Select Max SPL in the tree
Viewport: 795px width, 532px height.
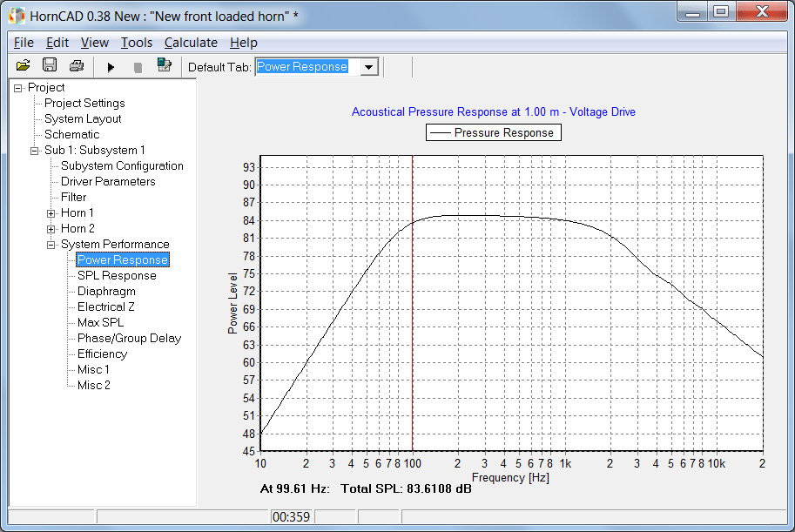click(100, 323)
